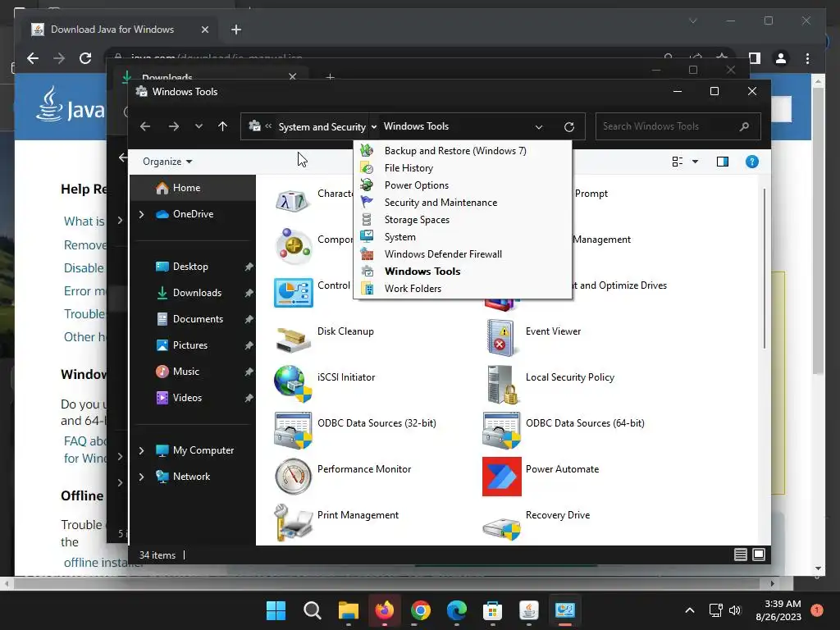Screen dimensions: 840x630
Task: Open Documents in navigation pane
Action: (x=193, y=319)
